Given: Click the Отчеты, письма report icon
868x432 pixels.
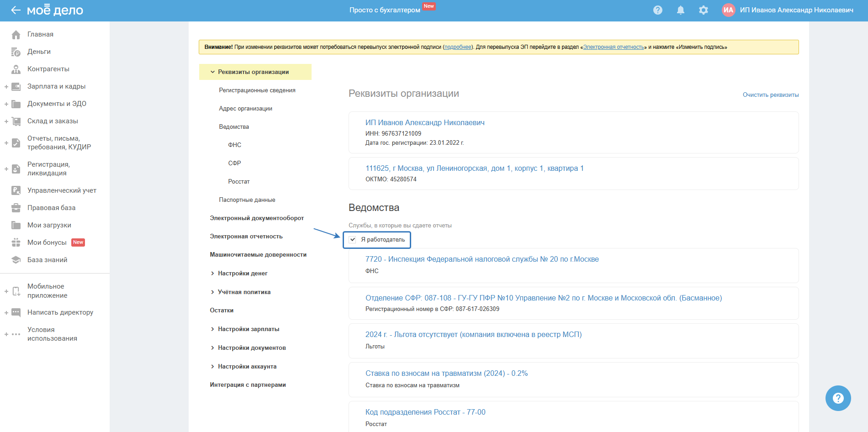Looking at the screenshot, I should (16, 143).
